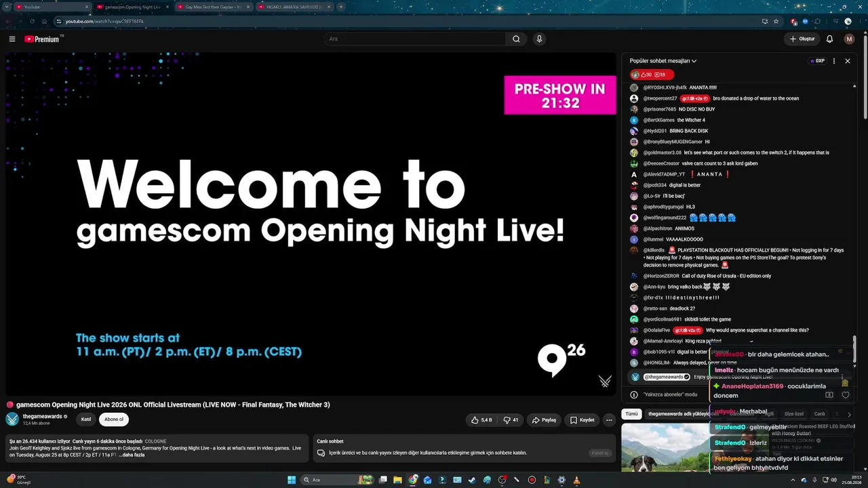
Task: Open the chat options three-dot menu
Action: pos(834,61)
